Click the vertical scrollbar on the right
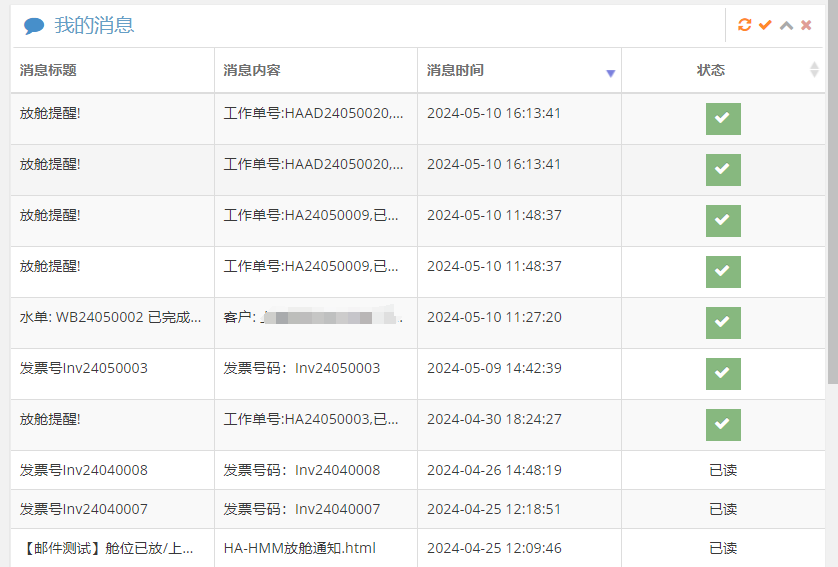Image resolution: width=838 pixels, height=567 pixels. pos(832,200)
